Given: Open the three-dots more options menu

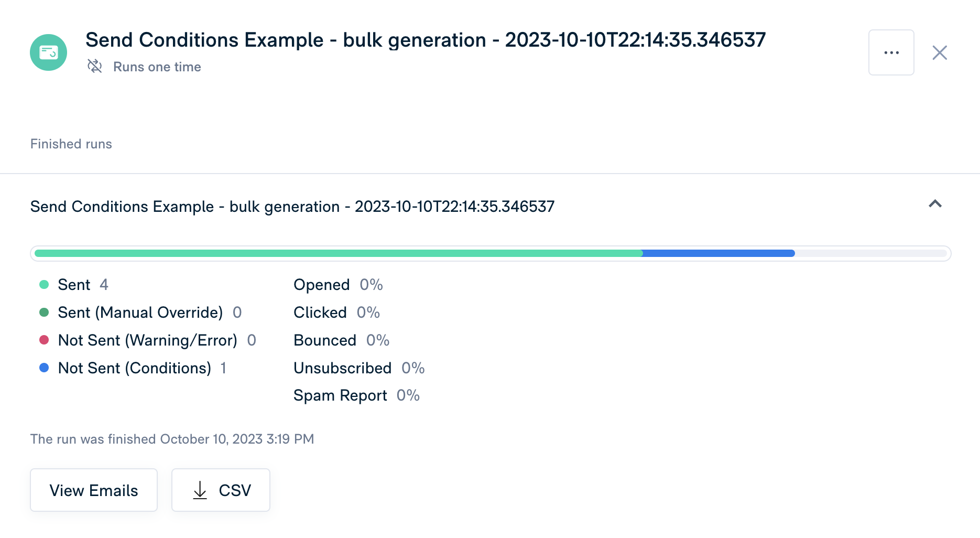Looking at the screenshot, I should click(891, 52).
